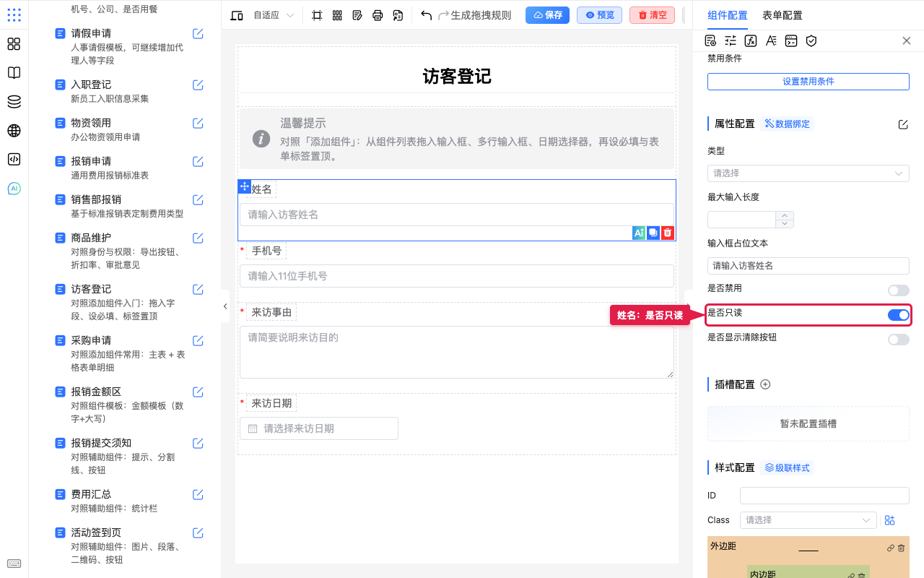Click the edit icon for 报销申请 template
924x578 pixels.
click(198, 161)
